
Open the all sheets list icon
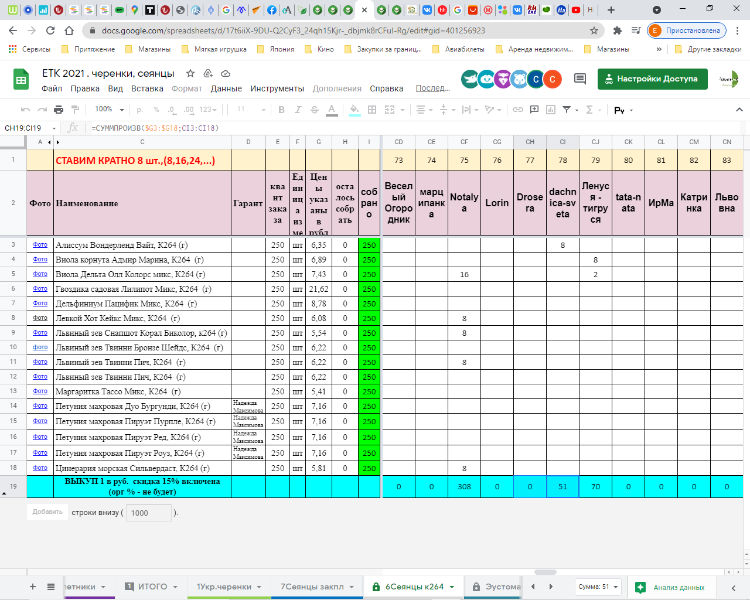pos(52,586)
